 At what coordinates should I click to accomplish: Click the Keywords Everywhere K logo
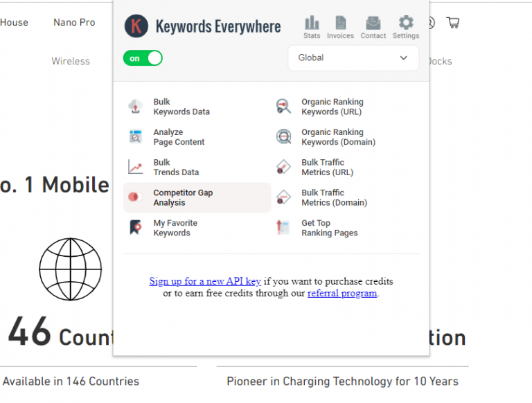(136, 26)
